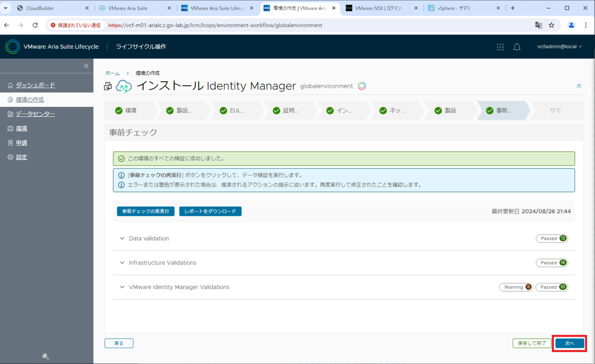
Task: Open the vcfadmin@local user dropdown
Action: click(560, 47)
